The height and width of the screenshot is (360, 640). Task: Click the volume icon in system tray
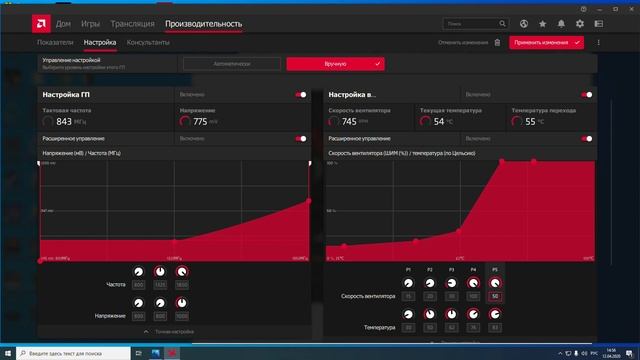click(x=584, y=353)
